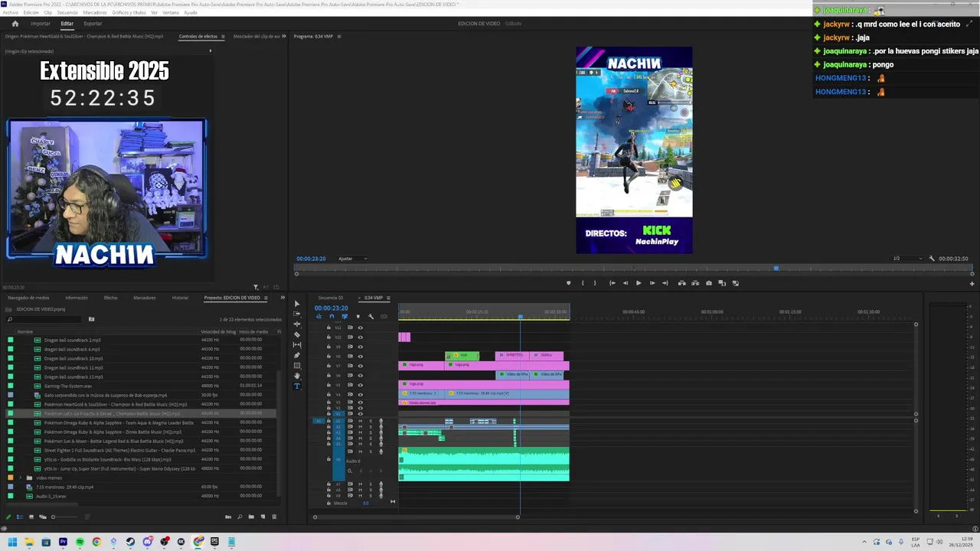Open the Secuencia menu
The height and width of the screenshot is (551, 980).
point(67,13)
